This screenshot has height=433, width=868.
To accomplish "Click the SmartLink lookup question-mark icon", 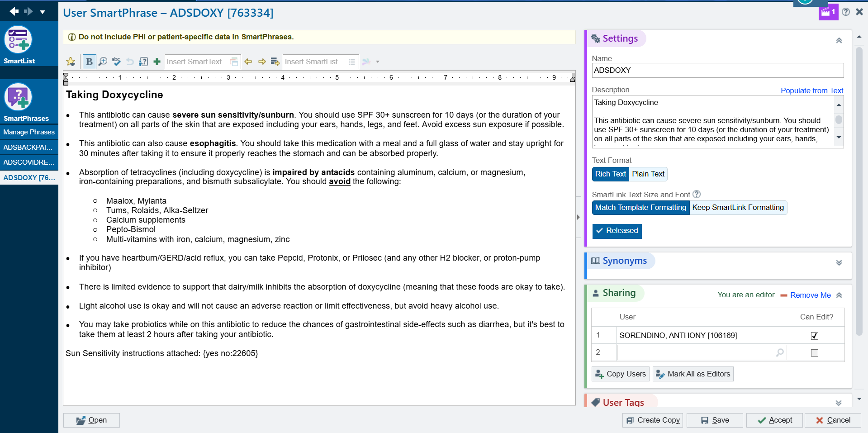I will click(x=143, y=62).
